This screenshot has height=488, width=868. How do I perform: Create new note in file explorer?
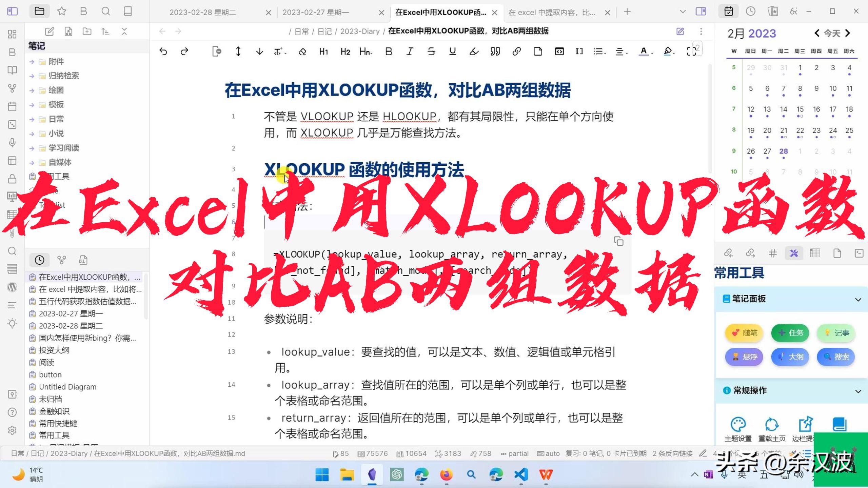(50, 32)
